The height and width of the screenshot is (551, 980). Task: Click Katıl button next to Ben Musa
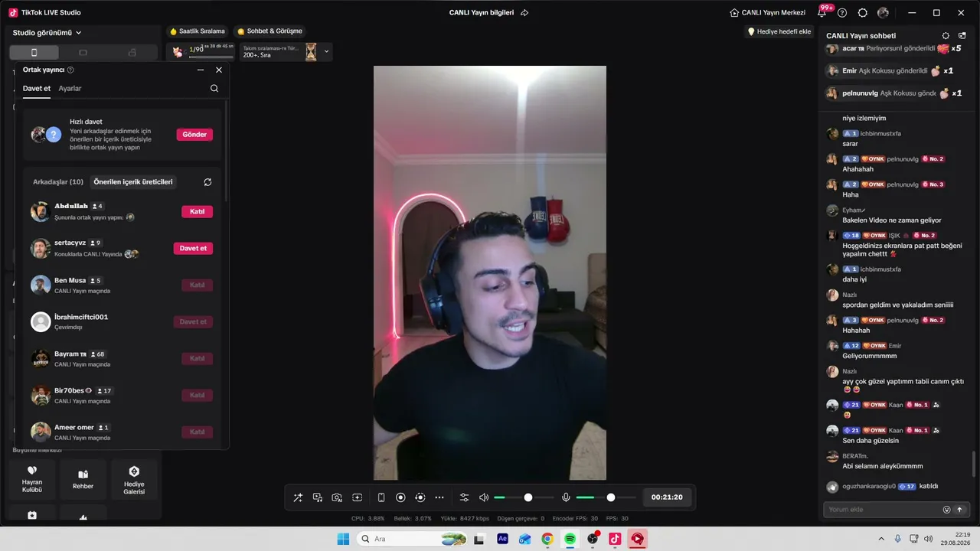[197, 285]
